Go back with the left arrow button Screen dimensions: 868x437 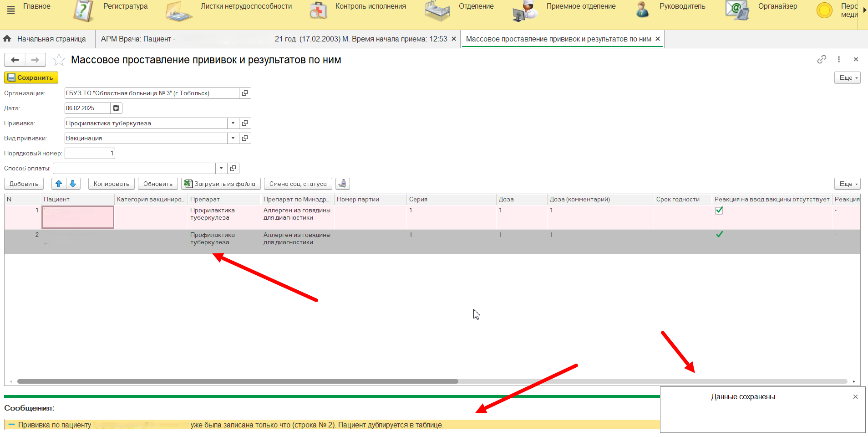(x=15, y=60)
